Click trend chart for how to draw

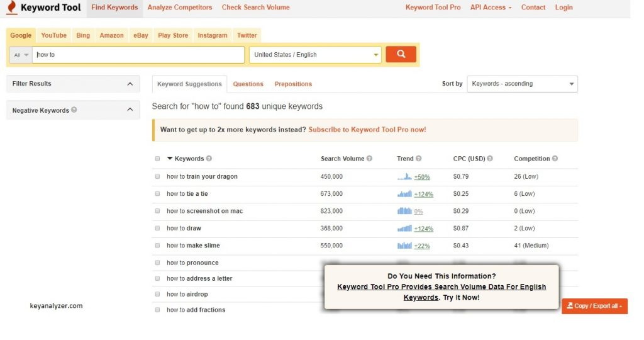pos(404,229)
